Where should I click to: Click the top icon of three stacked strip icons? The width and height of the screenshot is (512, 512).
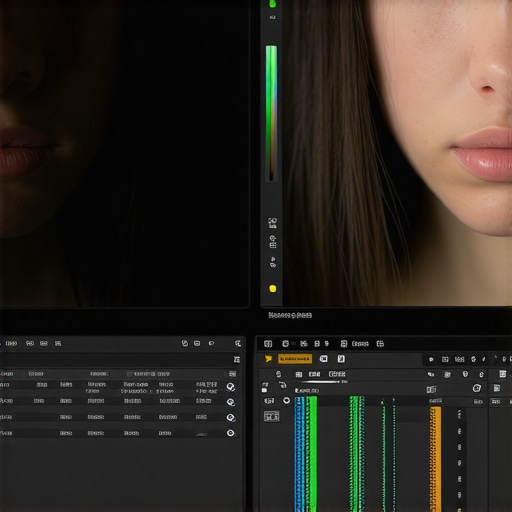pyautogui.click(x=272, y=223)
